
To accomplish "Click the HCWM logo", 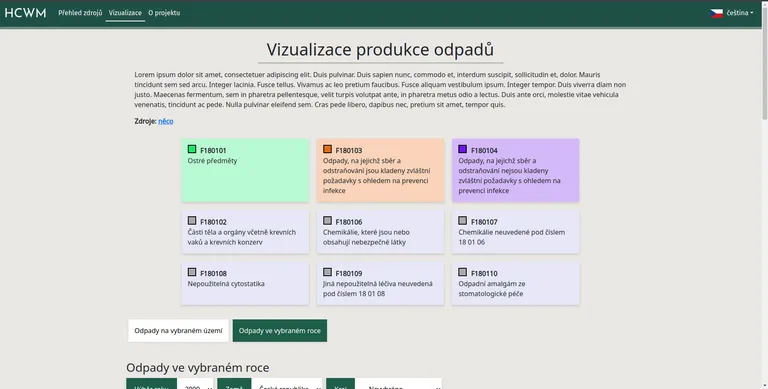I will point(25,13).
